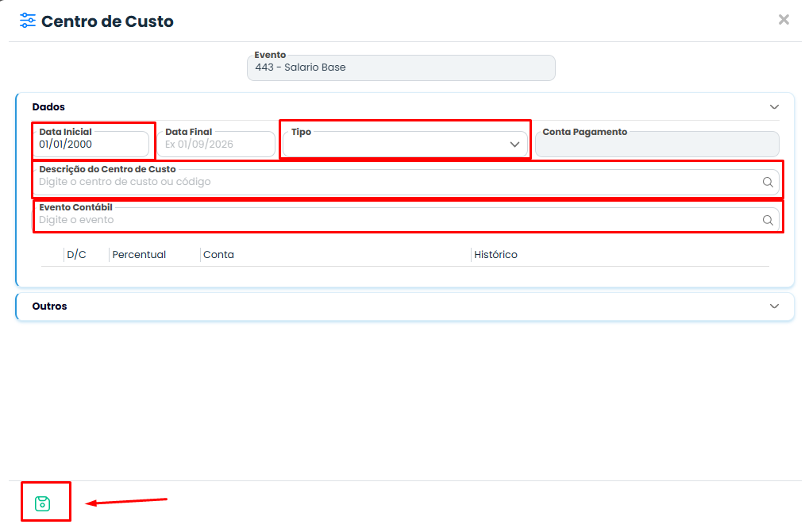Click the Conta column header

click(x=218, y=255)
